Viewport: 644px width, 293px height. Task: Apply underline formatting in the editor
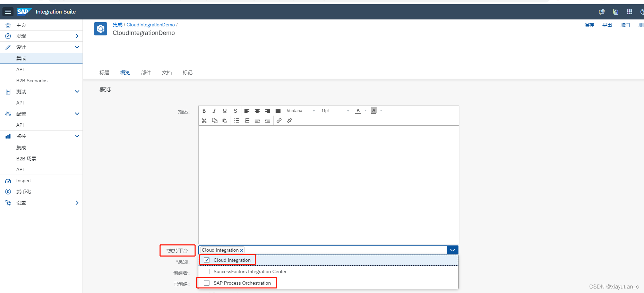click(225, 111)
